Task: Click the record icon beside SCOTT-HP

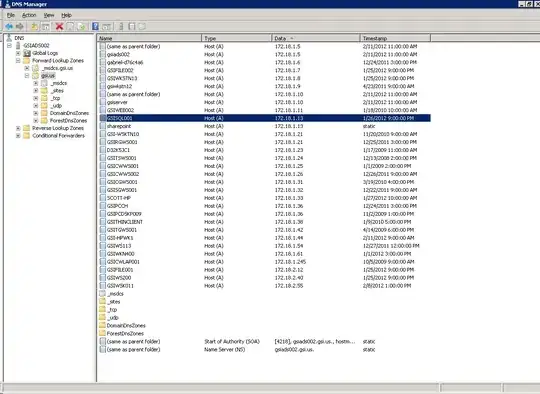Action: [102, 198]
